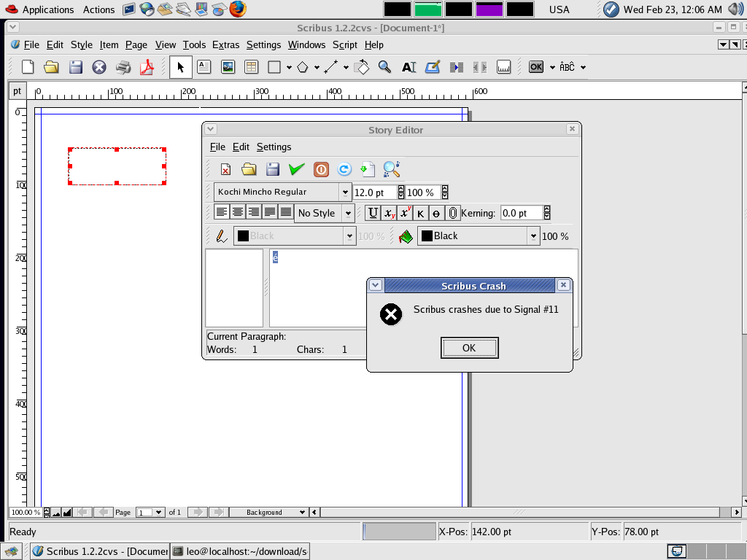Click the Reload Text from Frame icon
This screenshot has height=560, width=747.
pos(344,169)
